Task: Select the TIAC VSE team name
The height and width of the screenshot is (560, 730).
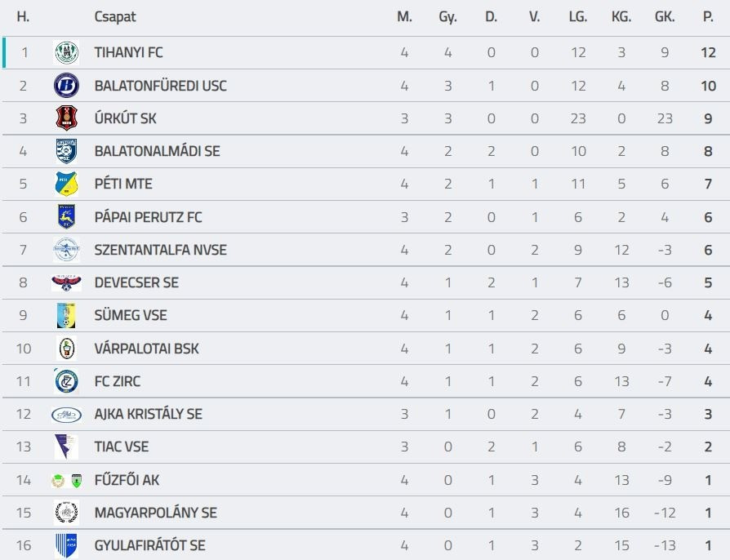Action: tap(122, 447)
